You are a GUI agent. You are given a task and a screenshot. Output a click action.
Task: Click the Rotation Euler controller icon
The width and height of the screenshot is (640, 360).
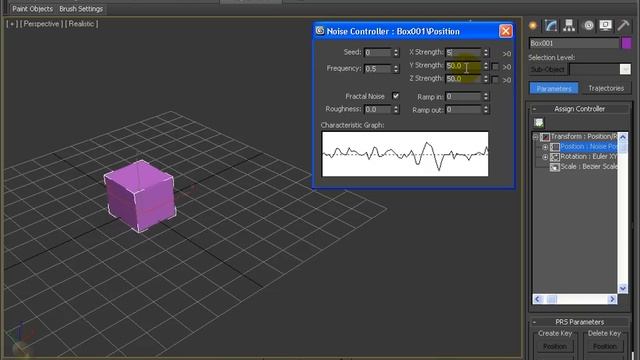pyautogui.click(x=555, y=157)
